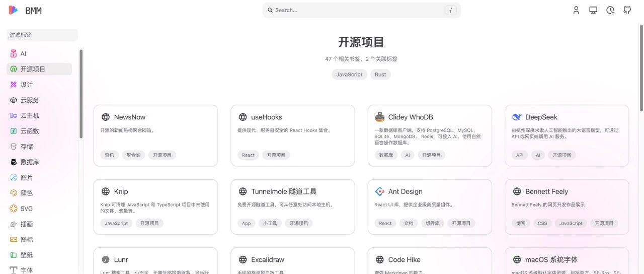Click the 组件库 tag on Ant Design card
The image size is (644, 274).
click(x=433, y=223)
